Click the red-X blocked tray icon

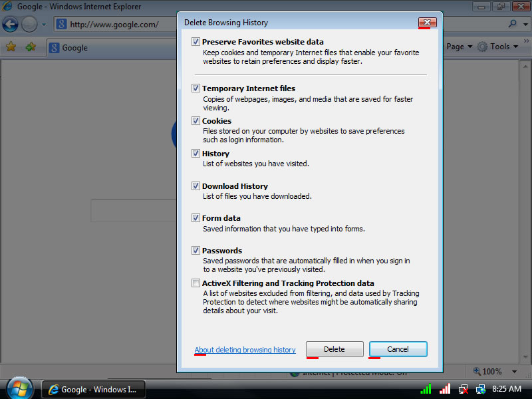pos(463,389)
